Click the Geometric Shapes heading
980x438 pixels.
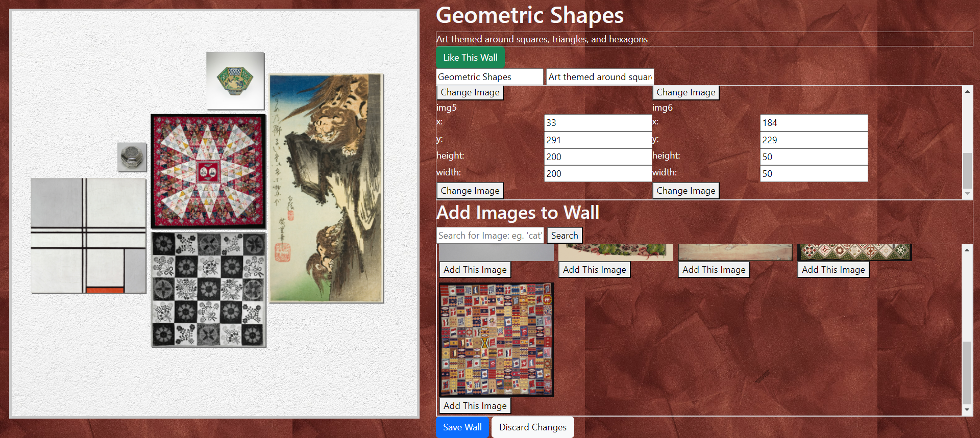coord(530,15)
